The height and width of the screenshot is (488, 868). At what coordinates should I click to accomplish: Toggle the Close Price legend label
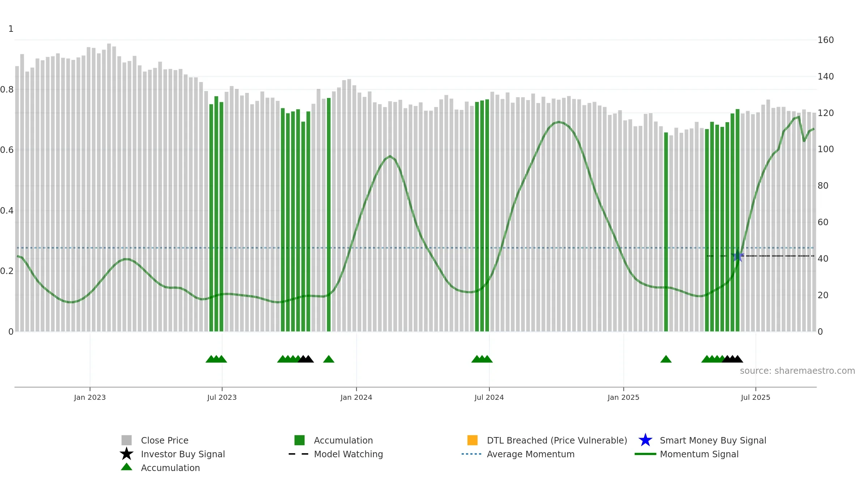pyautogui.click(x=165, y=440)
